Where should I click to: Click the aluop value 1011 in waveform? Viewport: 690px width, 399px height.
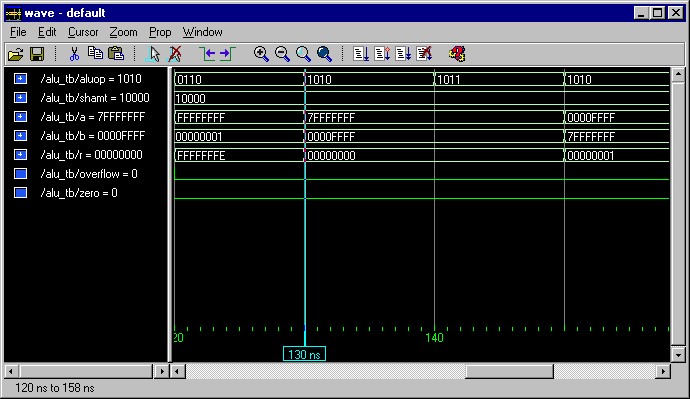[448, 80]
